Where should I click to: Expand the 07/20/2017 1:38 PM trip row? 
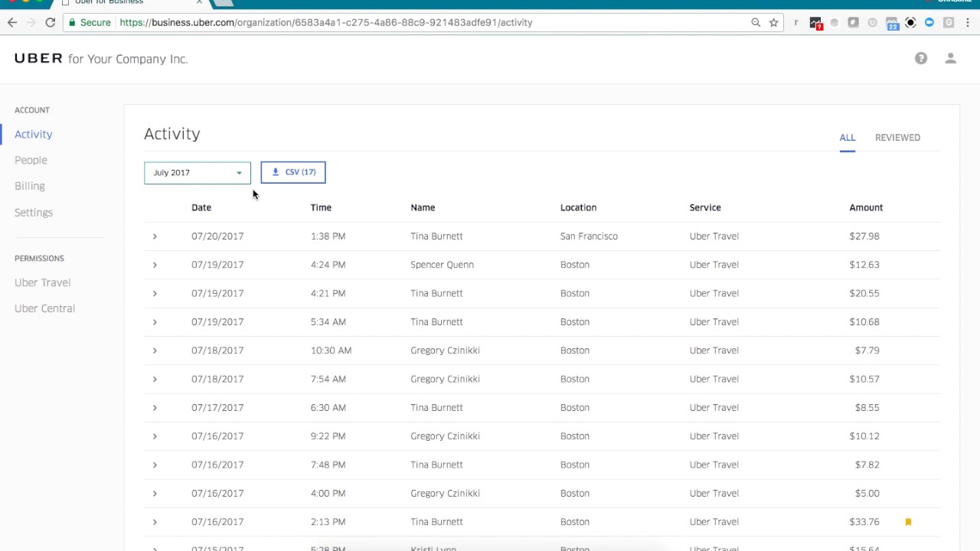tap(155, 236)
